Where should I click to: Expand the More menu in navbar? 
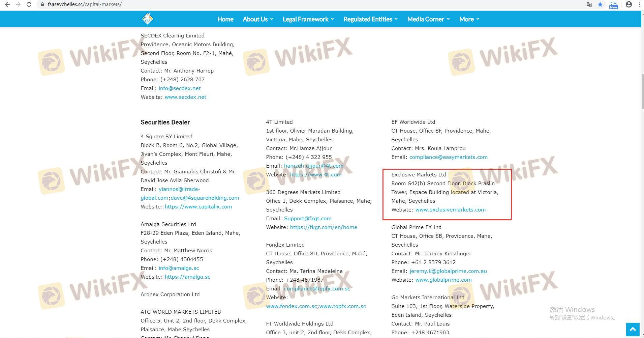pyautogui.click(x=469, y=19)
